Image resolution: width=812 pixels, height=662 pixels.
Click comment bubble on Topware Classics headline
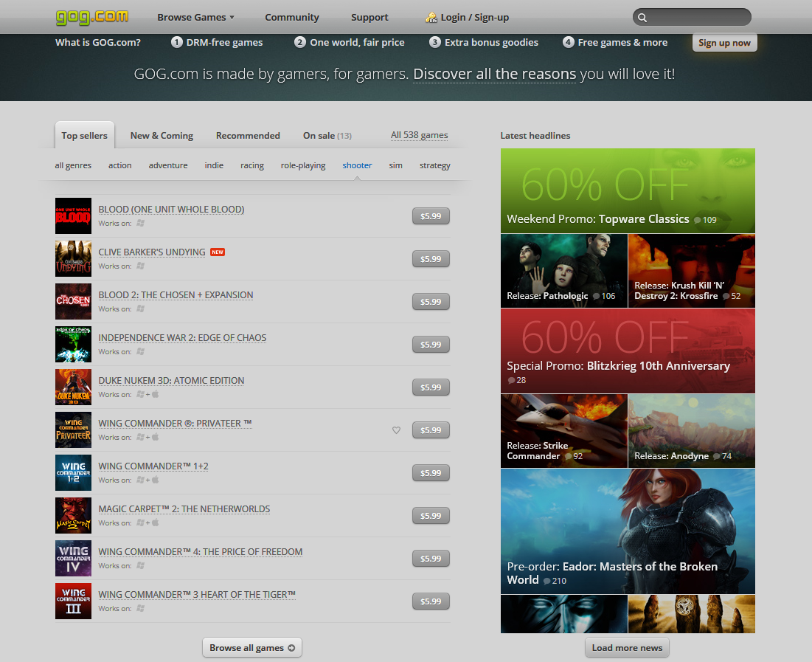coord(698,220)
